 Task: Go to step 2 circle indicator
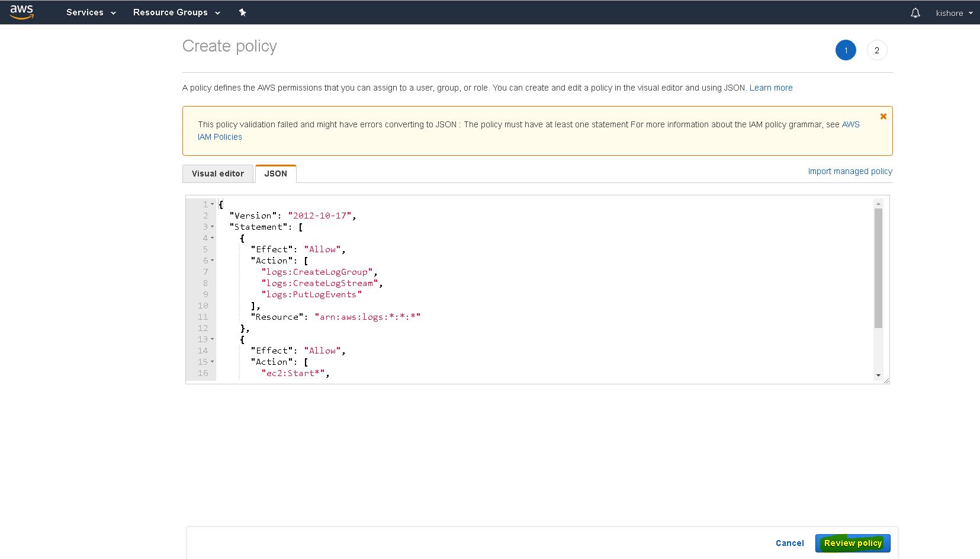876,50
